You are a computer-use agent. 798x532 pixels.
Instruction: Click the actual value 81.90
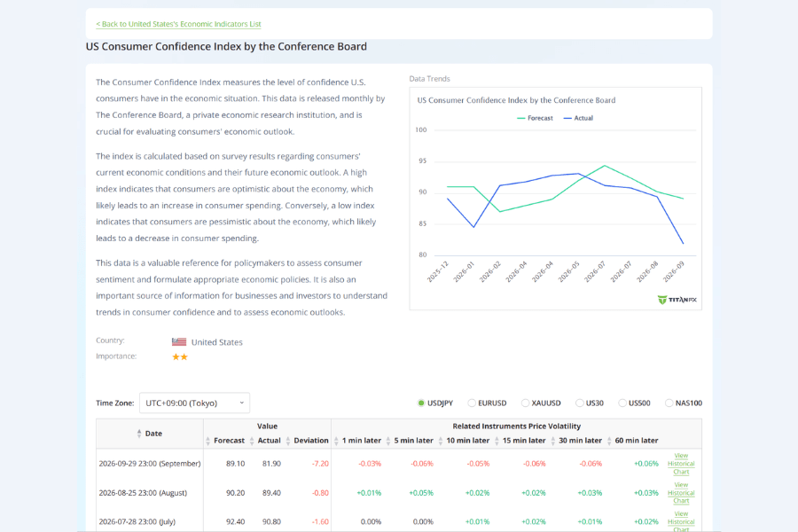click(x=271, y=464)
